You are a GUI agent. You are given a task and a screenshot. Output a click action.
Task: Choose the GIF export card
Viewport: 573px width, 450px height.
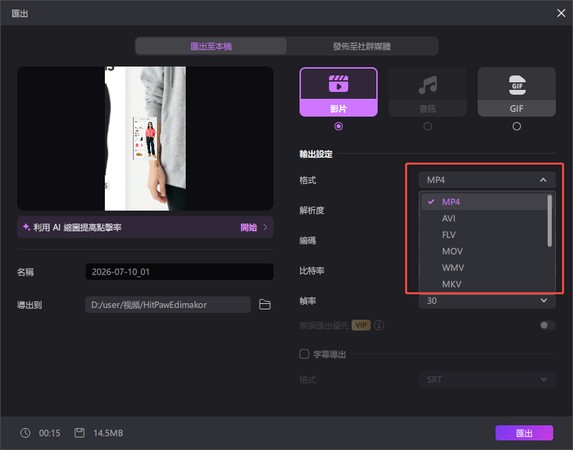(517, 92)
